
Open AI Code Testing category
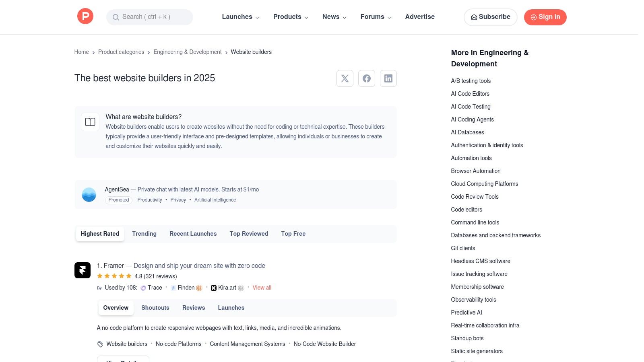471,107
